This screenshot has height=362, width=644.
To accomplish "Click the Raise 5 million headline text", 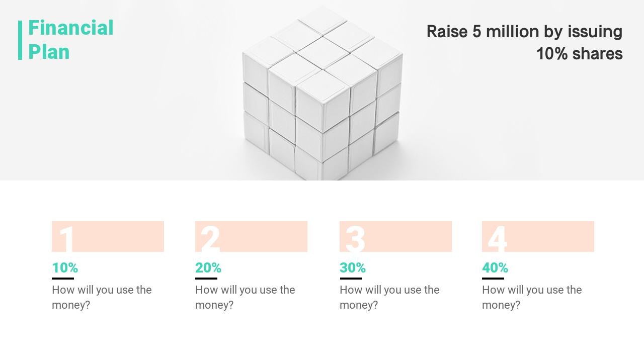I will coord(524,42).
